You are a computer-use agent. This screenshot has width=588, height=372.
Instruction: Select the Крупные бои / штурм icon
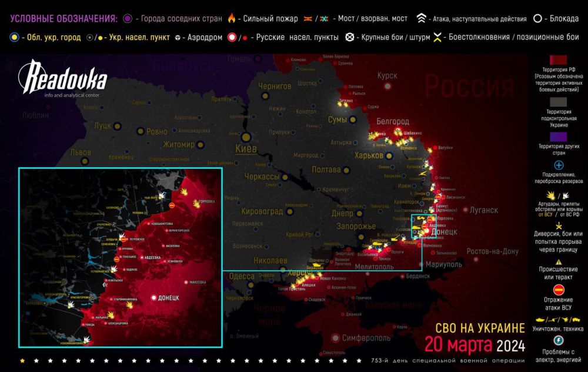349,38
